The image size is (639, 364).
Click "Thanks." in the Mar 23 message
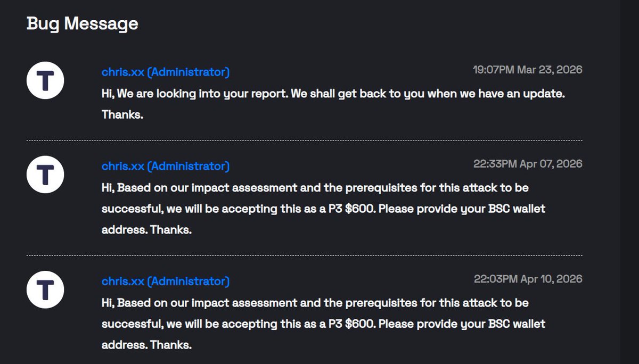122,114
